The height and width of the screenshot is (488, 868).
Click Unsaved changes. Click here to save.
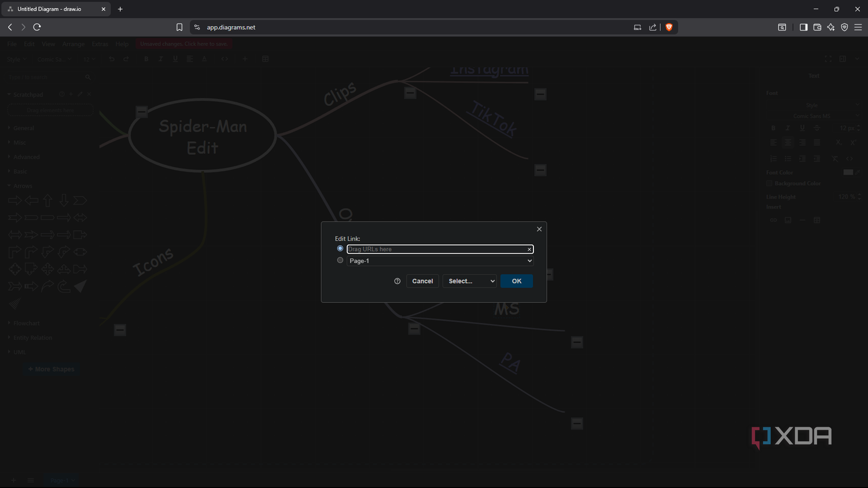184,44
